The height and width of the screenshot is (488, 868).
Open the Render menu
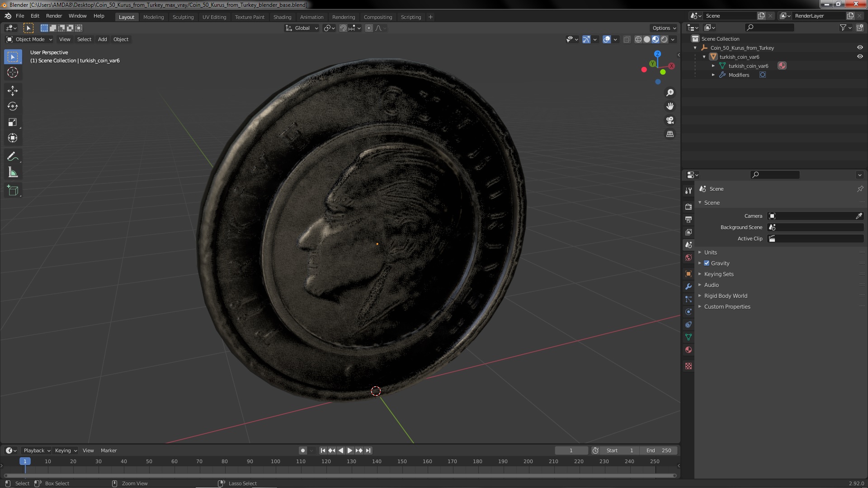tap(54, 16)
